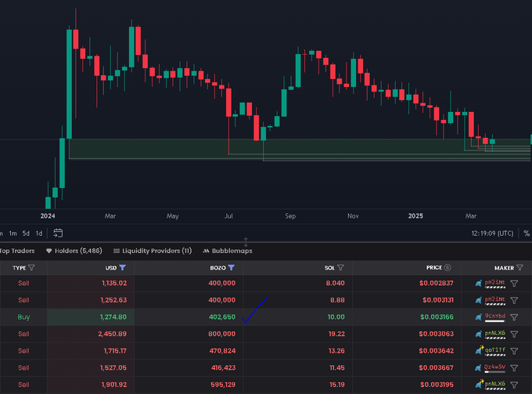Toggle percent scale on chart

pyautogui.click(x=526, y=233)
